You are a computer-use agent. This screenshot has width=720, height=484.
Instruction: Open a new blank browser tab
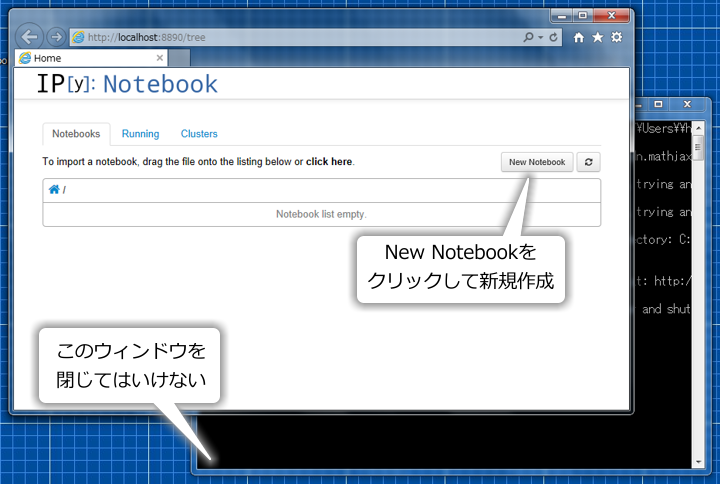(179, 58)
